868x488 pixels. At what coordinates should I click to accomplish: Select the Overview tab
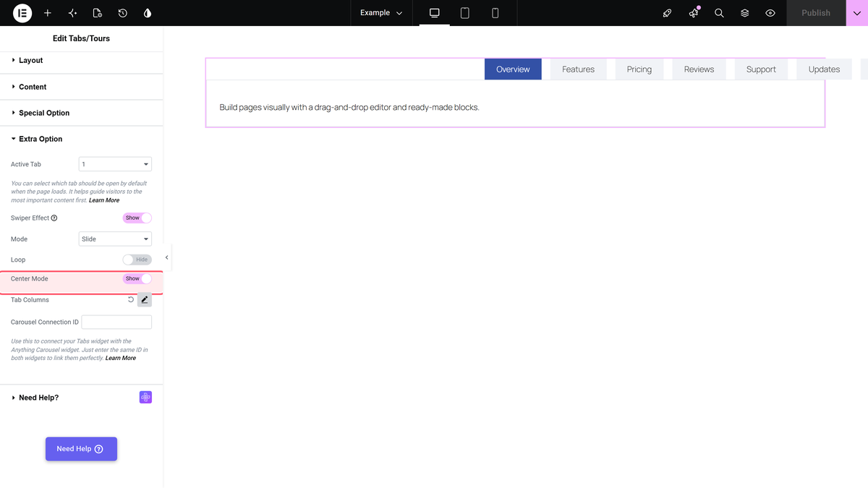[x=513, y=69]
